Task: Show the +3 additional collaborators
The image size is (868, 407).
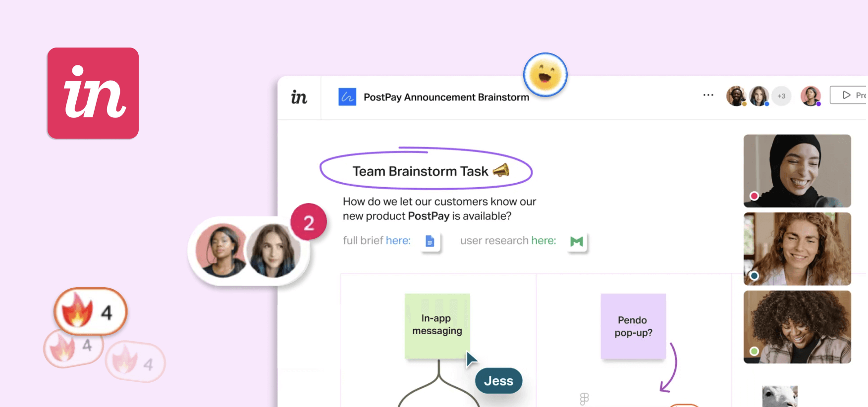Action: click(781, 96)
